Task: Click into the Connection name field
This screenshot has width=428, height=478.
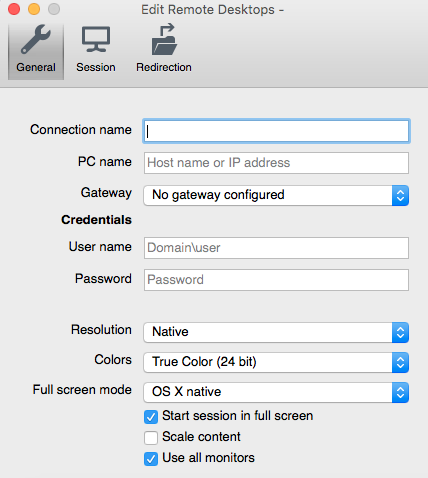Action: click(276, 131)
